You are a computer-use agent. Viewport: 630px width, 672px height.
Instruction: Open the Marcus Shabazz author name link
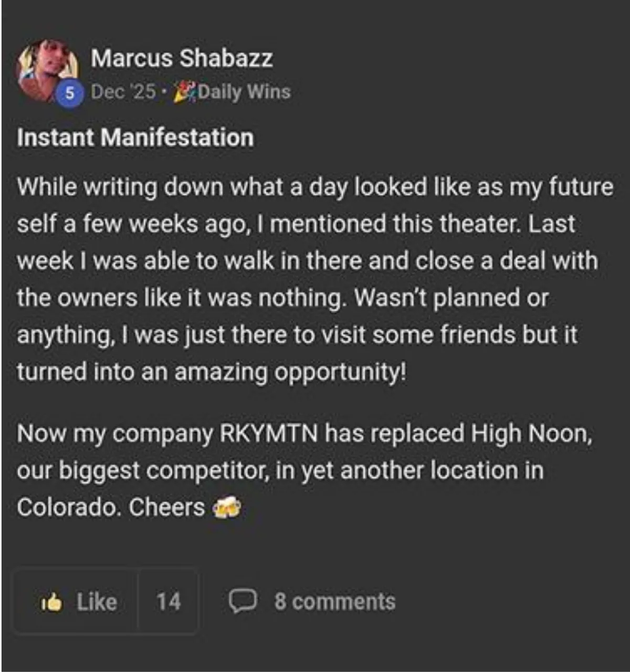point(182,58)
